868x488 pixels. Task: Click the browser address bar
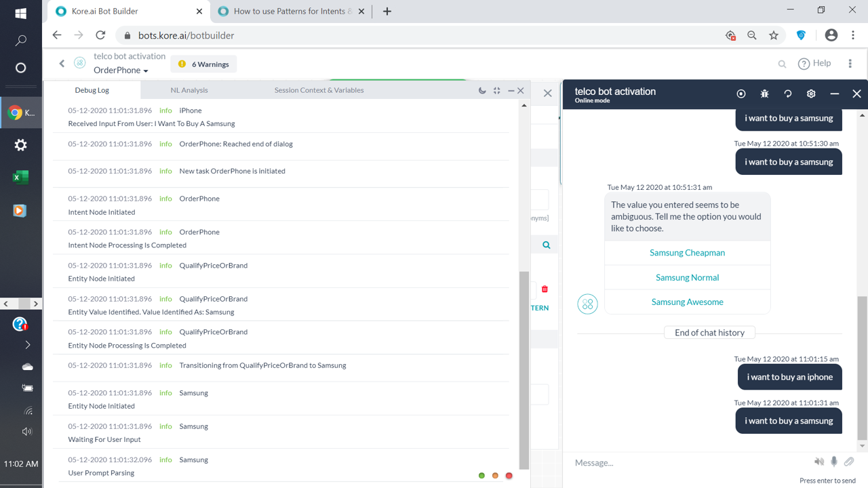click(420, 35)
